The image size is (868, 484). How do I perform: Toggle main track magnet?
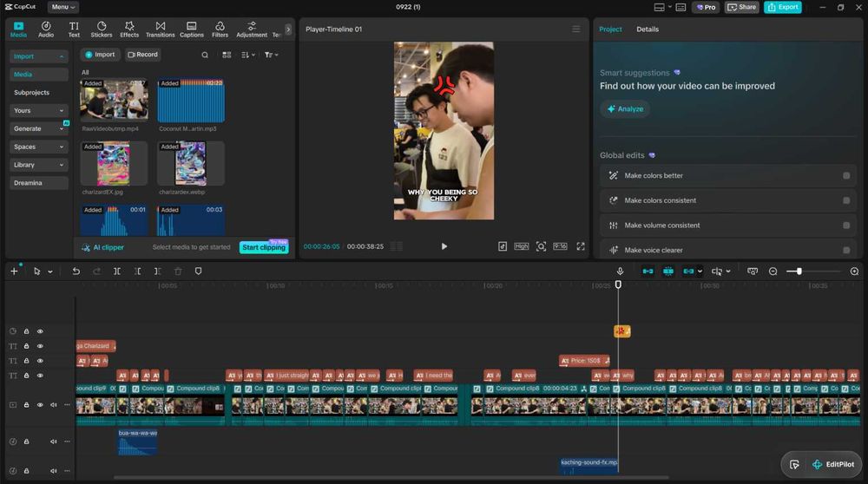(648, 271)
